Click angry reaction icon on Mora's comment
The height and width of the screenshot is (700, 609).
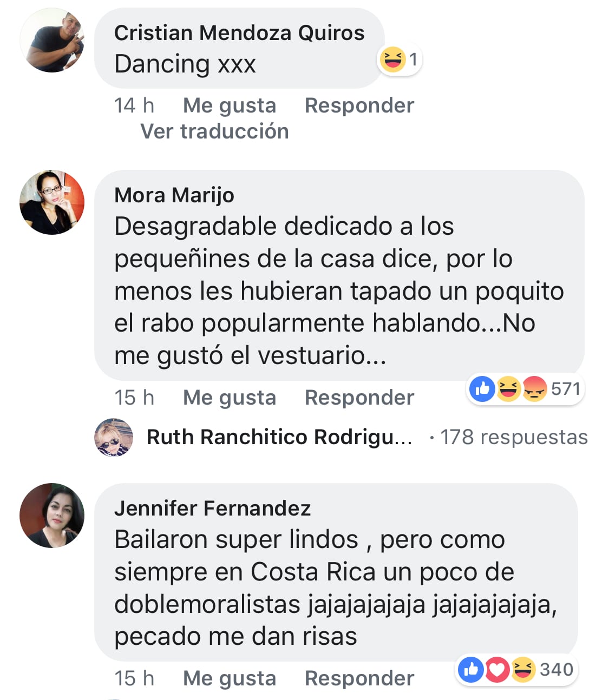coord(534,388)
